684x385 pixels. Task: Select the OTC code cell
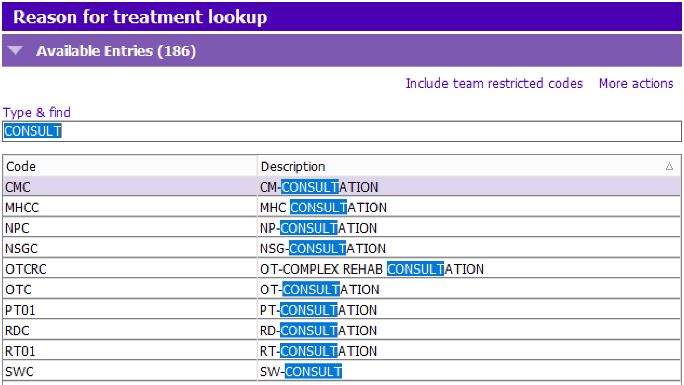(130, 290)
